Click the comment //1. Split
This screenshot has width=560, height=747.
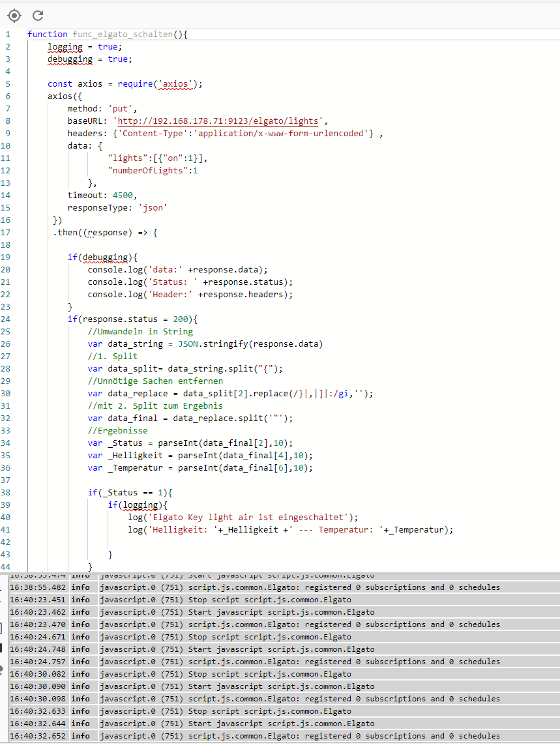[x=113, y=357]
